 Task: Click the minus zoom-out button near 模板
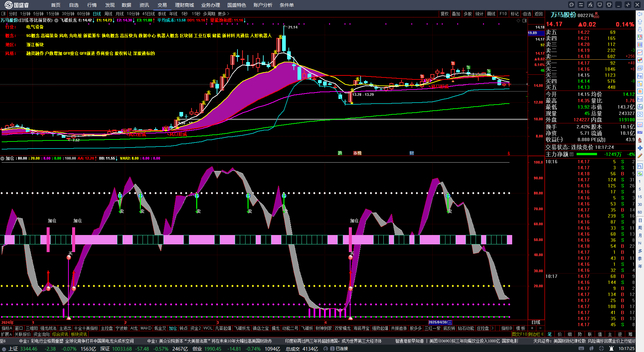coord(540,328)
